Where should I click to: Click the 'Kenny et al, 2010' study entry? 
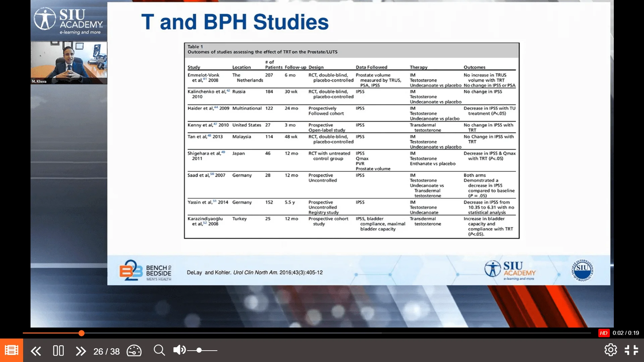208,125
